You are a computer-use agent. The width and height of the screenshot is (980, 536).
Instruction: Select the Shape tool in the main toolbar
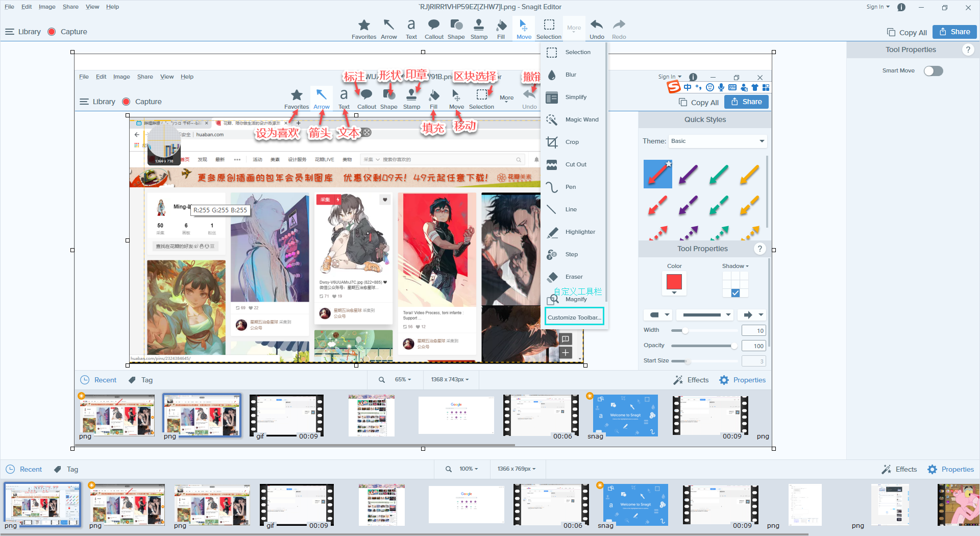(456, 29)
